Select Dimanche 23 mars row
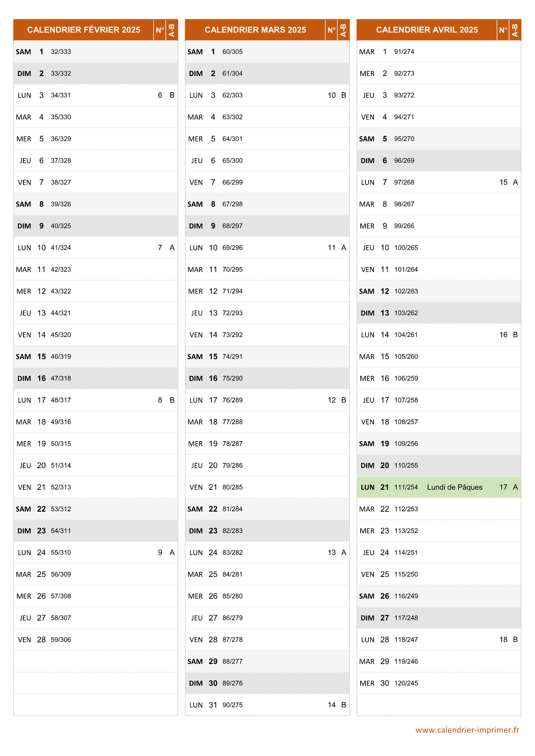Screen dimensions: 535x756 (x=267, y=531)
